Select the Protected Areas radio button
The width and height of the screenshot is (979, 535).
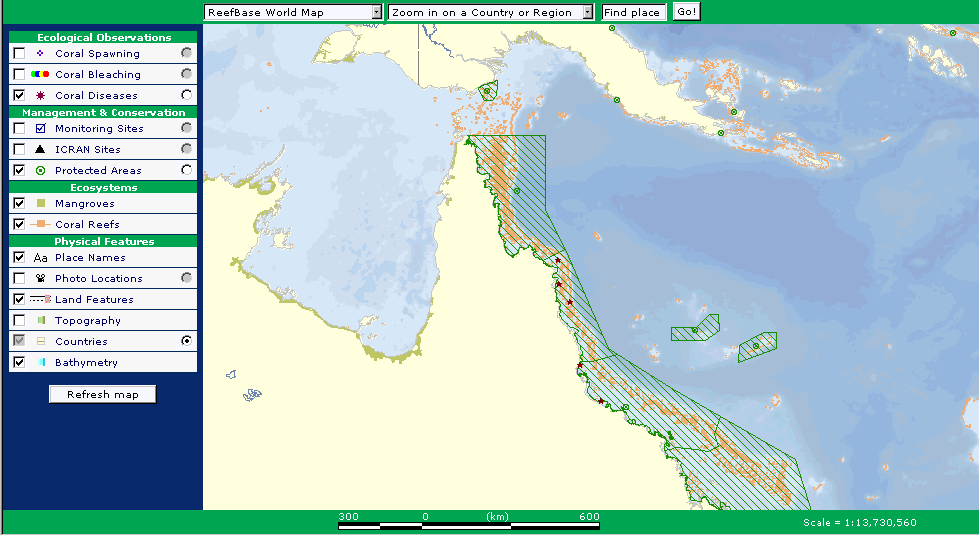pyautogui.click(x=186, y=170)
